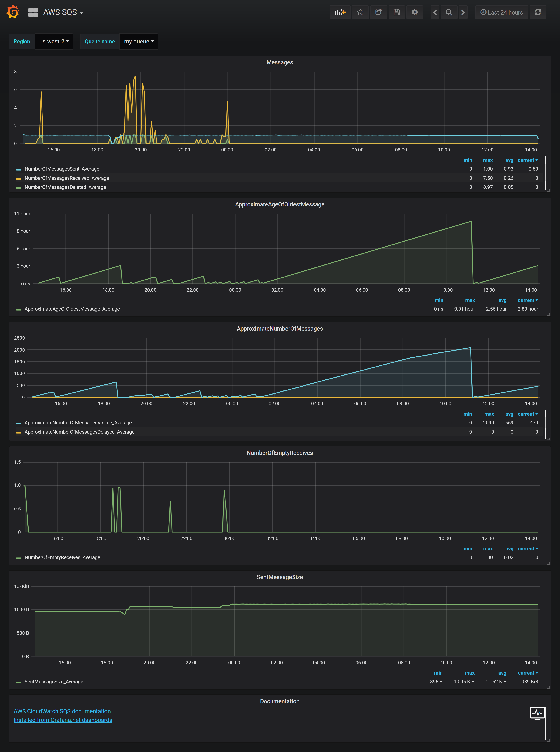Screen dimensions: 560x752
Task: Click the NumberOfMessagesDeleted_Average color swatch
Action: coord(19,188)
